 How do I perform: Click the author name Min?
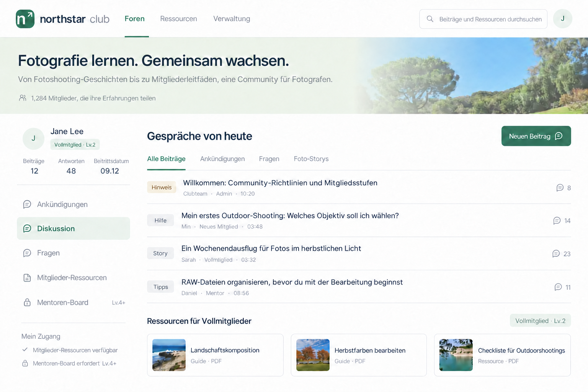tap(186, 227)
